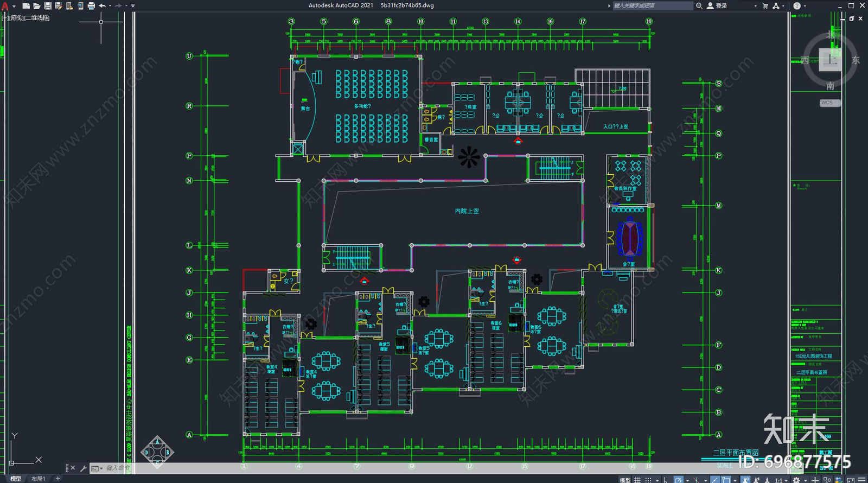Open the WCS coordinate system dropdown
Screen dimensions: 868x483
(830, 103)
